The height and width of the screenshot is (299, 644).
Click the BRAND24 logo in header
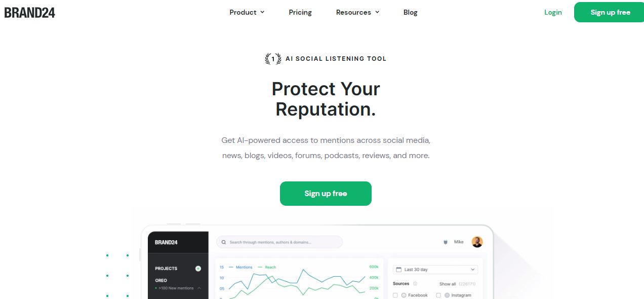coord(30,12)
